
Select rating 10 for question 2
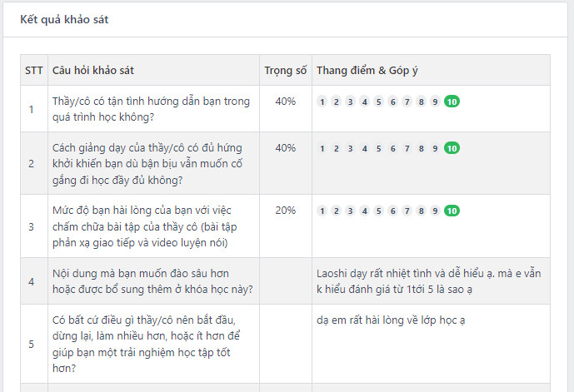point(452,148)
